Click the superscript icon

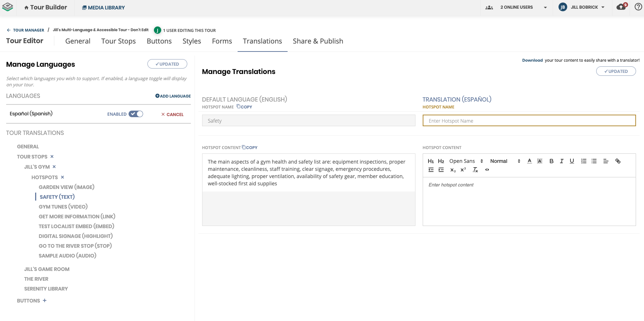463,170
